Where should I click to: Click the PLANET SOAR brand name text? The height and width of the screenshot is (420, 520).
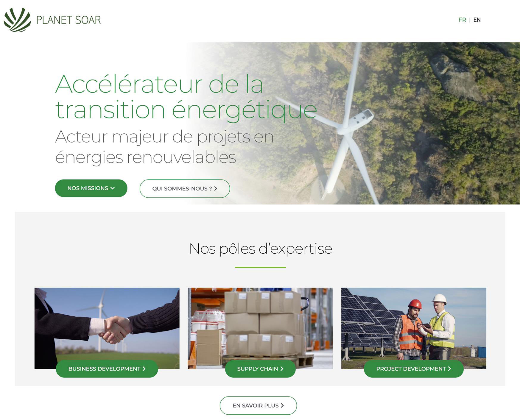[x=68, y=20]
